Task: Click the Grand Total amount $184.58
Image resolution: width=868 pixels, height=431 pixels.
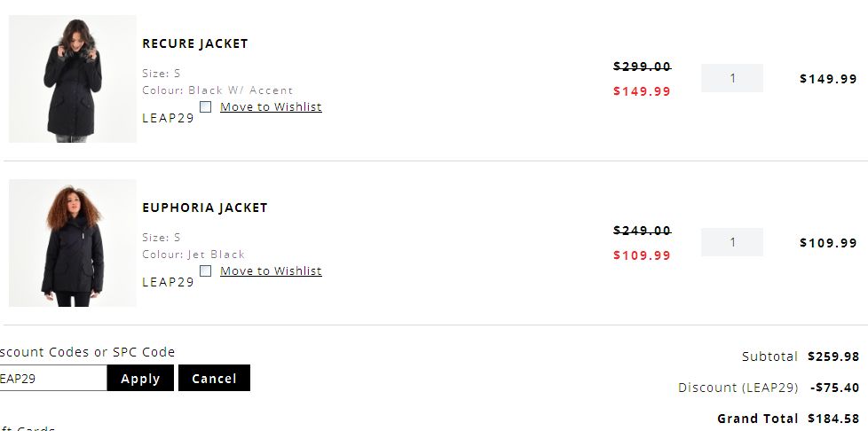Action: (833, 419)
